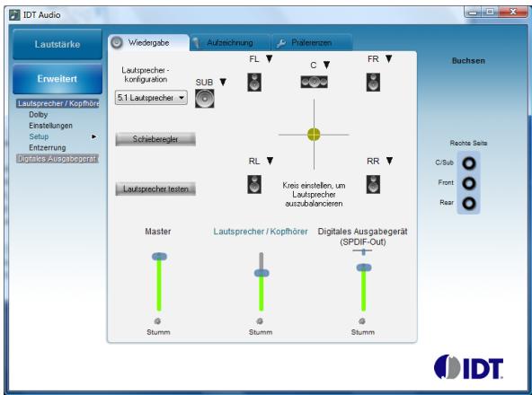Click the Front jack connector
Image resolution: width=532 pixels, height=395 pixels.
tap(469, 183)
